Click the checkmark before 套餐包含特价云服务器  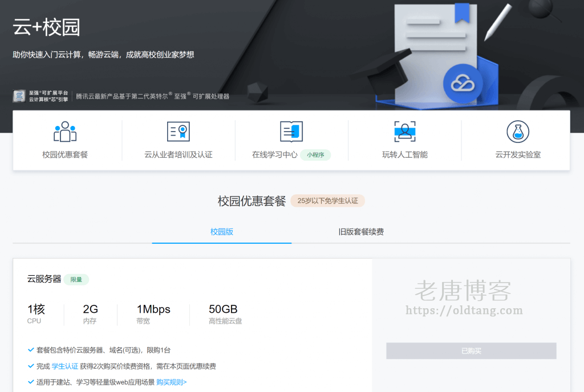click(x=31, y=350)
